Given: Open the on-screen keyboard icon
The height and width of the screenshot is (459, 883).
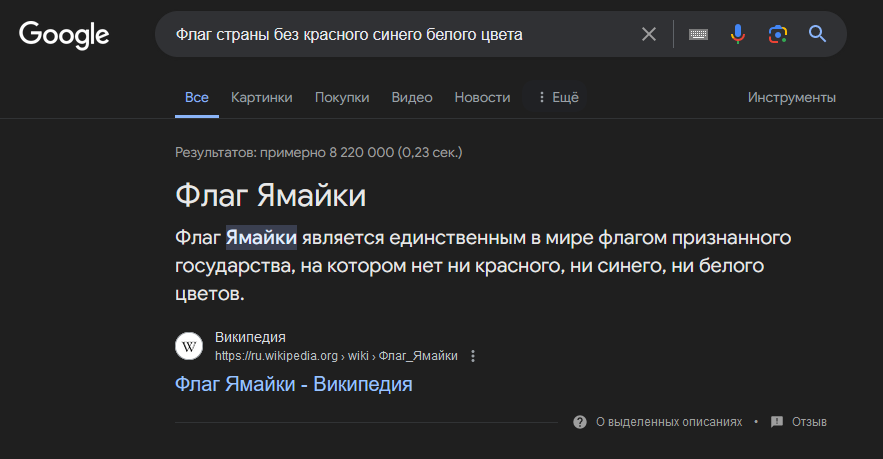Looking at the screenshot, I should tap(698, 34).
